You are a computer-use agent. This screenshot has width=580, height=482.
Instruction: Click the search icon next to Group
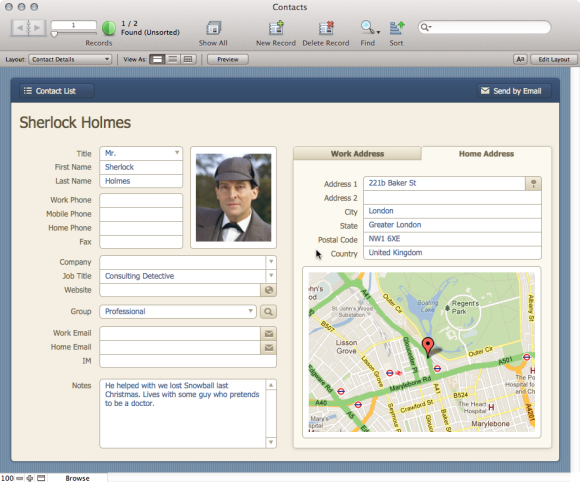click(x=268, y=312)
